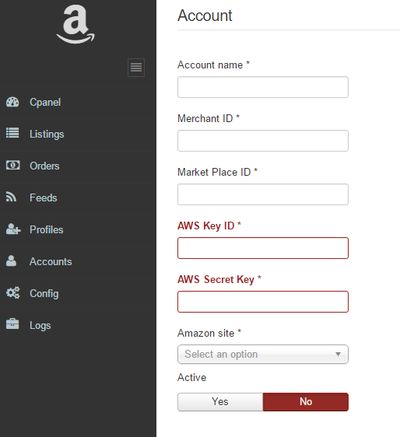Click the Amazon site dropdown arrow

(338, 354)
